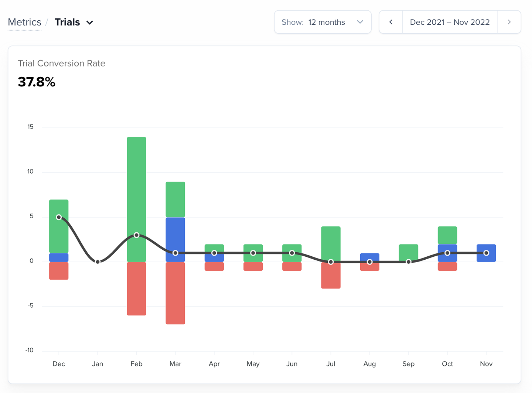This screenshot has width=532, height=393.
Task: Click the green February bar segment
Action: coord(136,199)
